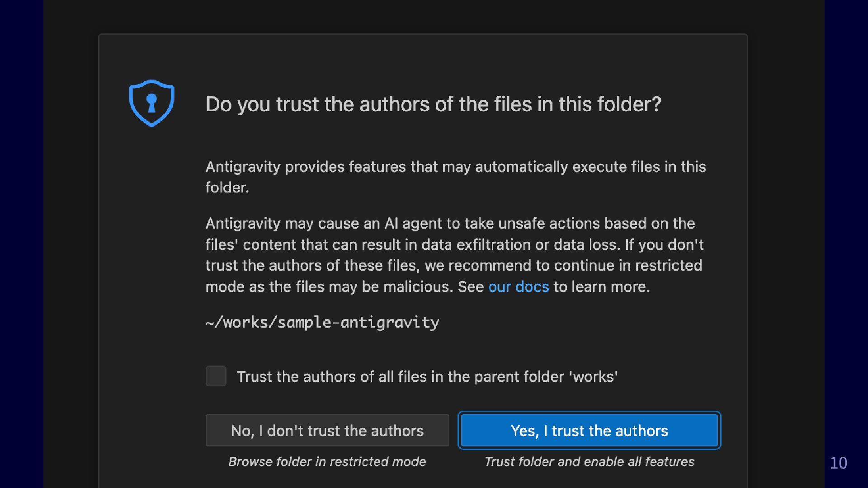This screenshot has width=868, height=488.
Task: Click 'Trust folder and enable all features' caption
Action: click(589, 461)
